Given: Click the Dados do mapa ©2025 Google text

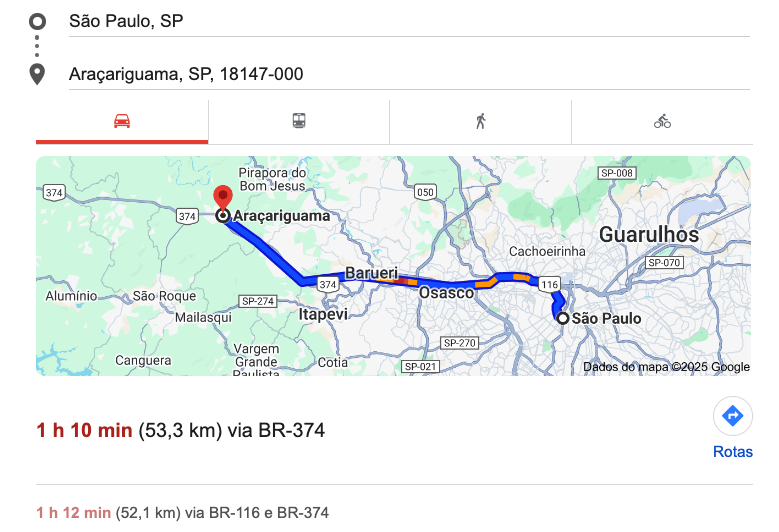Looking at the screenshot, I should [x=666, y=367].
